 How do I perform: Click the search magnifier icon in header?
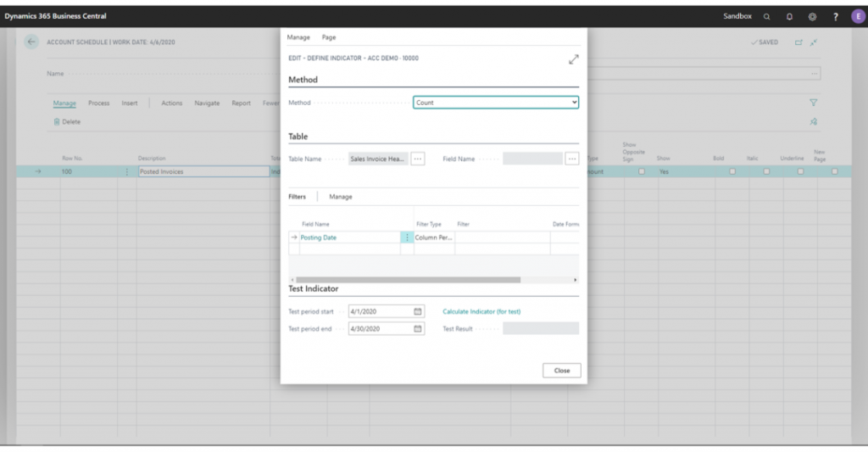tap(767, 16)
